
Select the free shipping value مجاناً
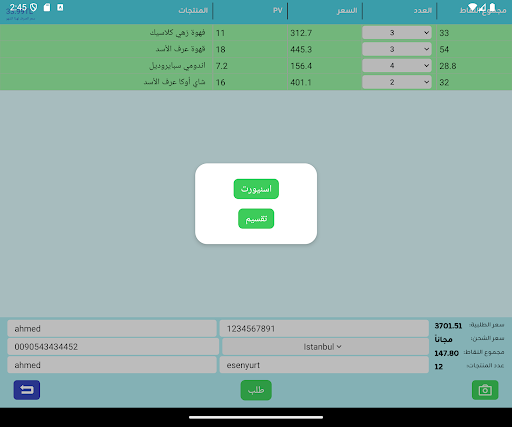click(443, 339)
